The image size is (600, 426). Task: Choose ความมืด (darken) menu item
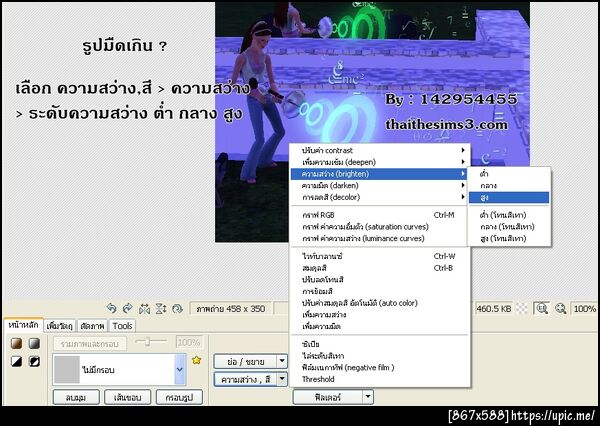pos(379,185)
